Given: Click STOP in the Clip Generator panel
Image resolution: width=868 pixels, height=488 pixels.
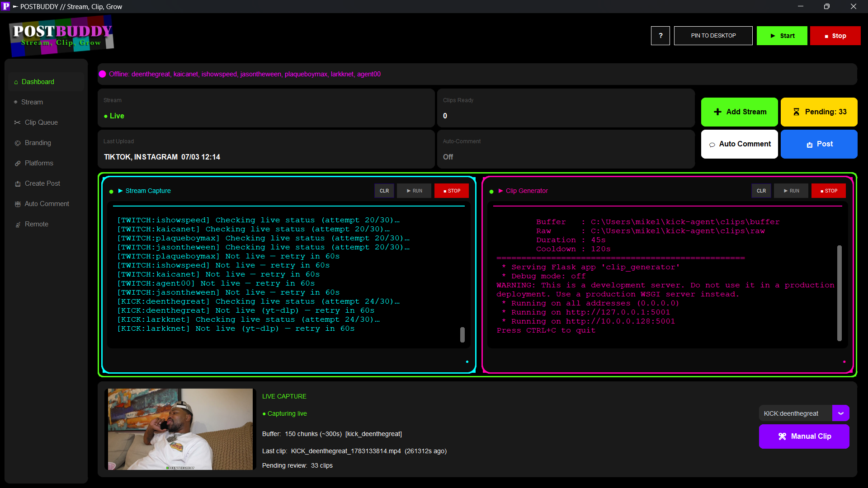Looking at the screenshot, I should click(x=829, y=191).
